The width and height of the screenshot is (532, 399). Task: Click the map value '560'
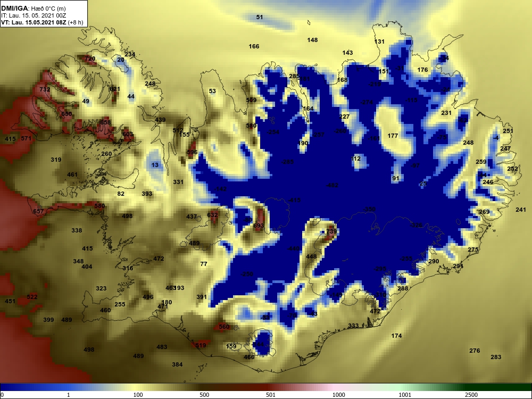224,327
